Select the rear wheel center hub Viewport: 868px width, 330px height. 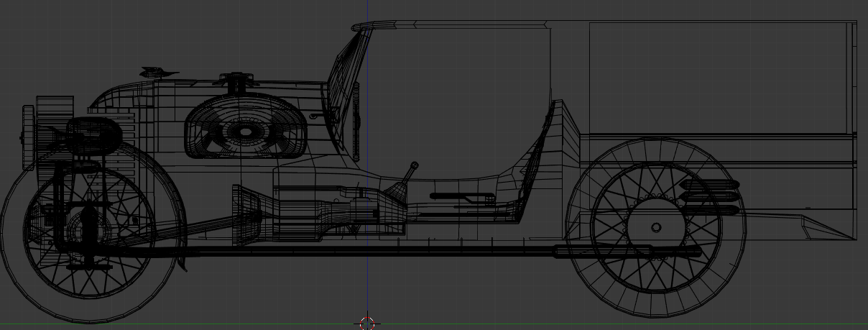pyautogui.click(x=656, y=228)
